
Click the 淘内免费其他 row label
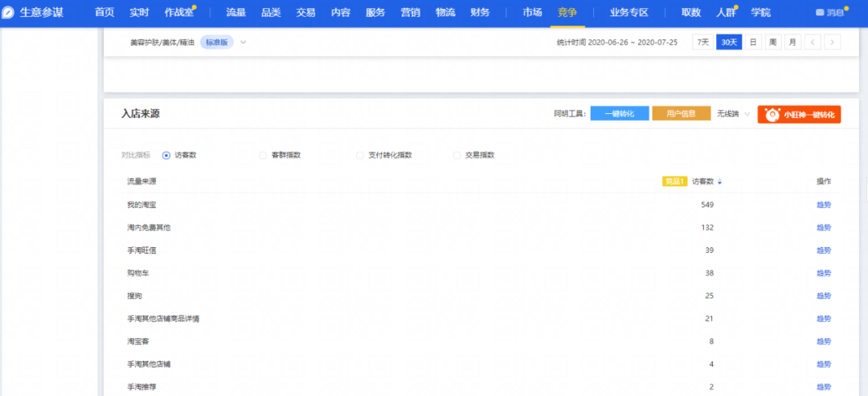[x=149, y=227]
